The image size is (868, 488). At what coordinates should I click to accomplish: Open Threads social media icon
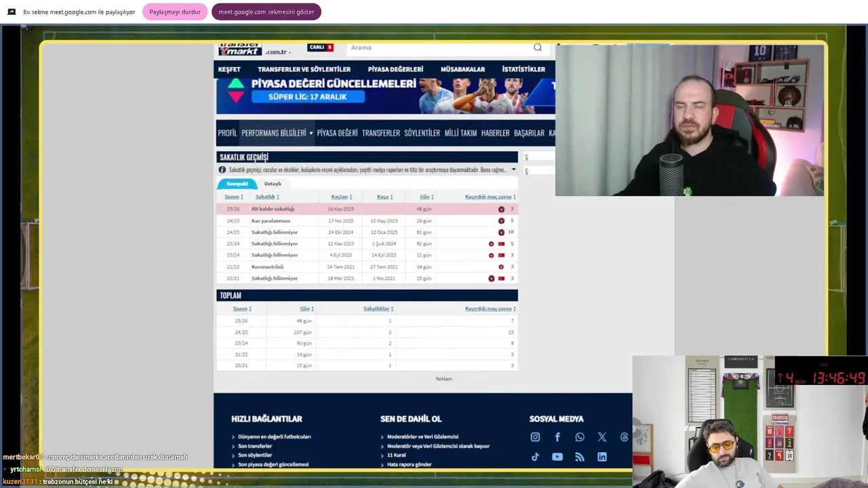click(x=625, y=437)
